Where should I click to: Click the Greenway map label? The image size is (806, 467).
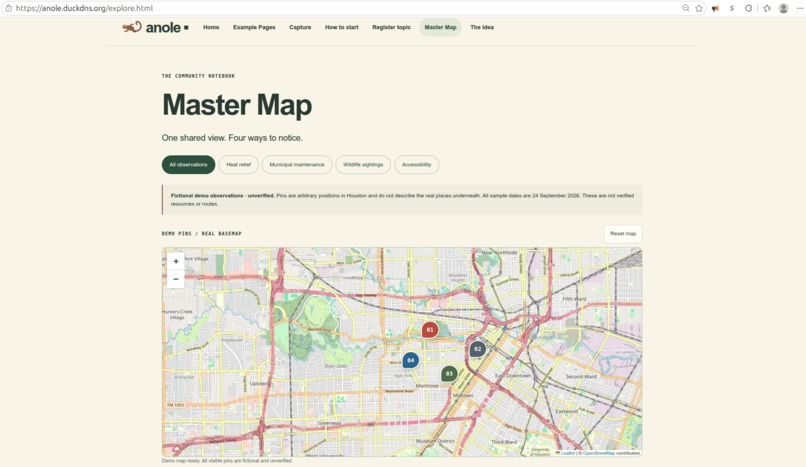pos(329,423)
